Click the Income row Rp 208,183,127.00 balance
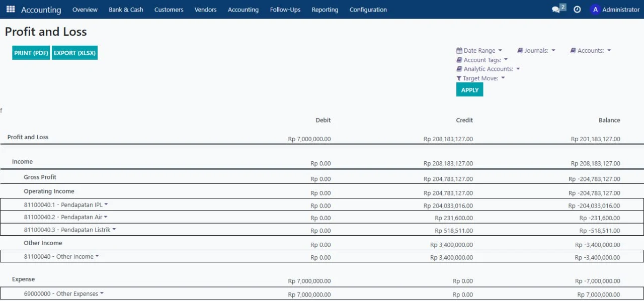The image size is (644, 301). tap(596, 163)
